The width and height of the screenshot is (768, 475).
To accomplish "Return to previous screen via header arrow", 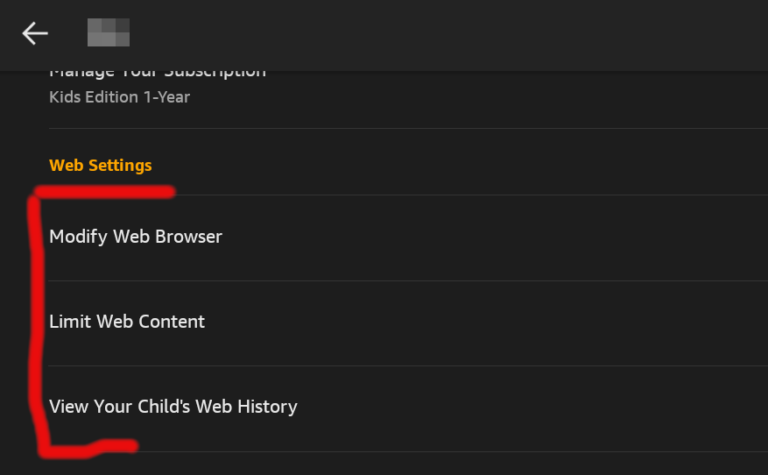I will (35, 34).
